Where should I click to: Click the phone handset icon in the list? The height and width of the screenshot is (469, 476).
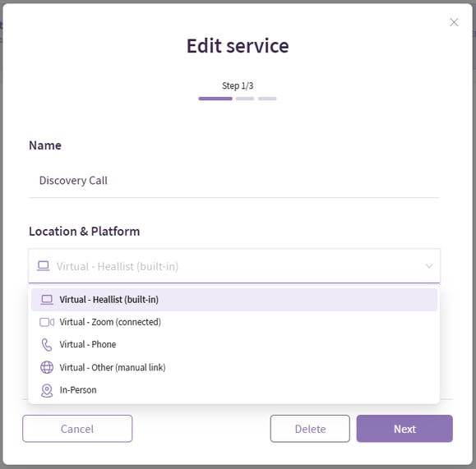(x=47, y=345)
